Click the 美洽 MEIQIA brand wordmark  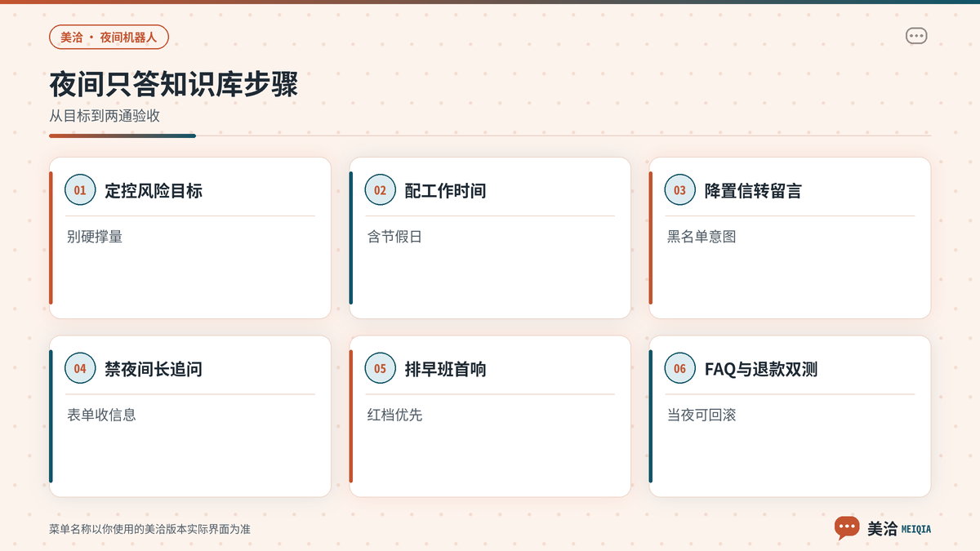pos(899,529)
